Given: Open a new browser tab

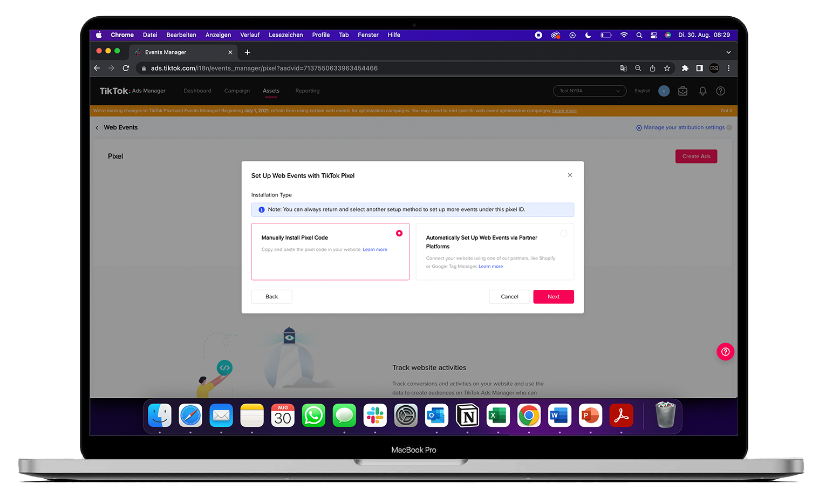Looking at the screenshot, I should 248,52.
